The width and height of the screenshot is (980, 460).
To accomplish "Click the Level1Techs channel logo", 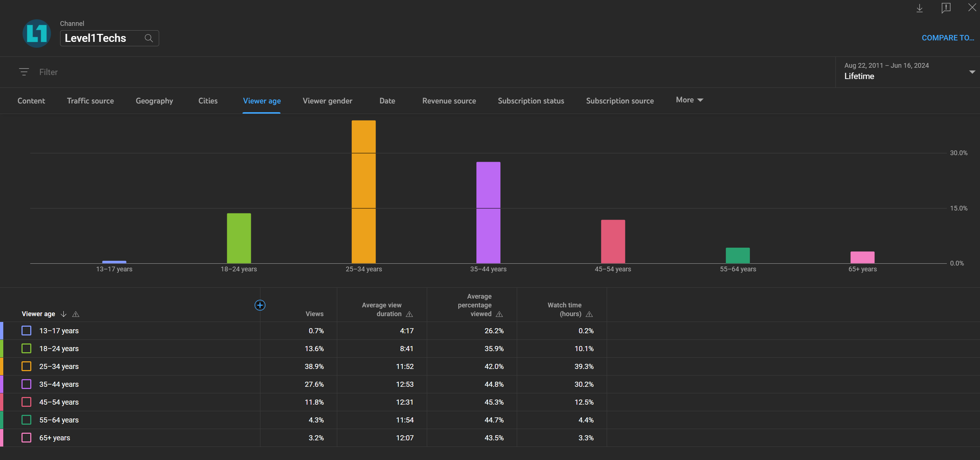I will tap(36, 34).
